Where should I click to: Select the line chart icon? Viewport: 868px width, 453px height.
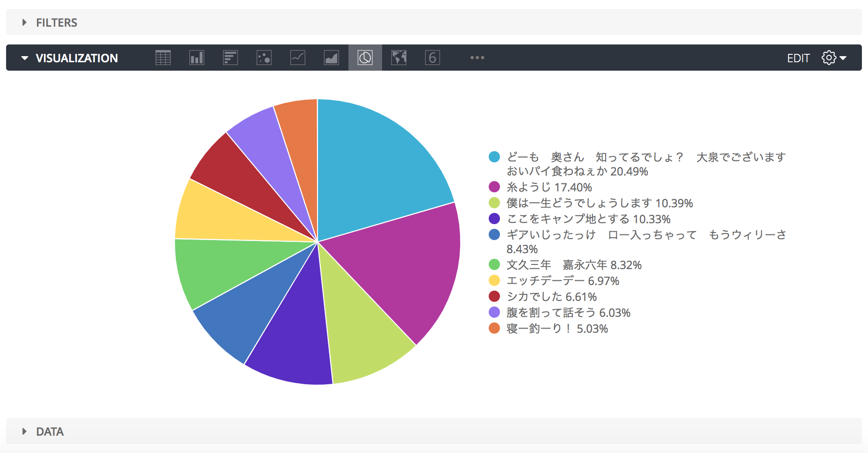[x=297, y=57]
